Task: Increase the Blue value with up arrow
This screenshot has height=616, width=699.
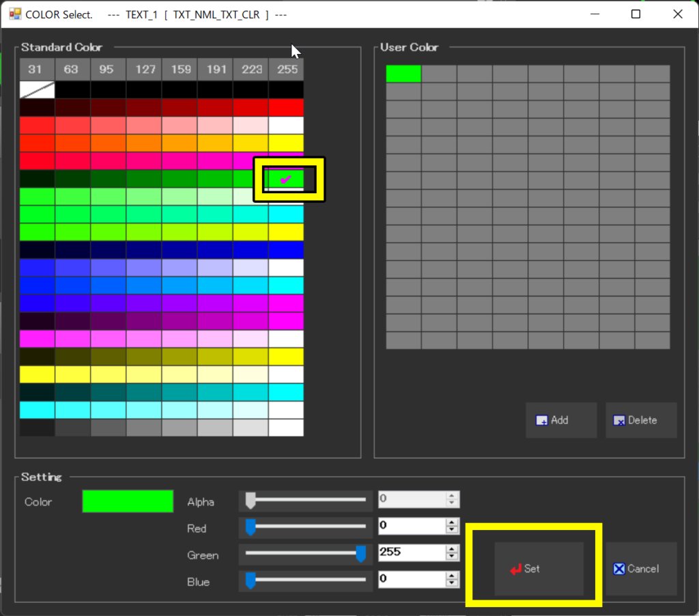Action: point(451,576)
